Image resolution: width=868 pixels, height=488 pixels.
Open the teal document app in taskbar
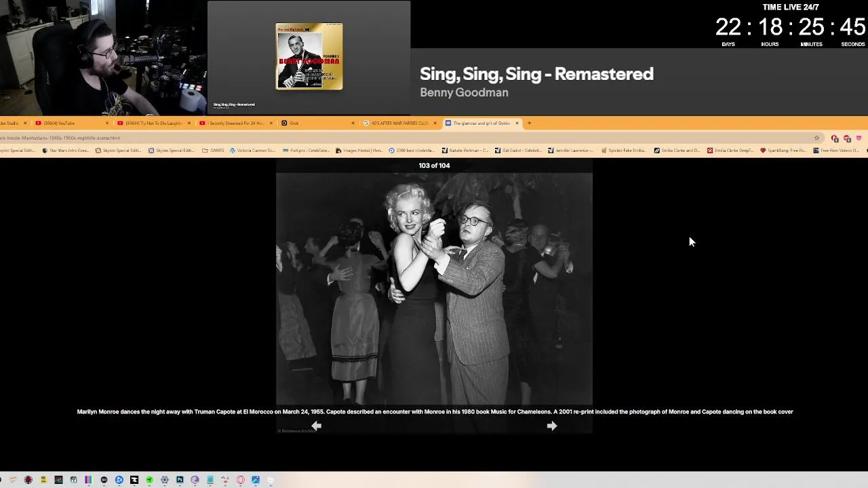pyautogui.click(x=210, y=480)
